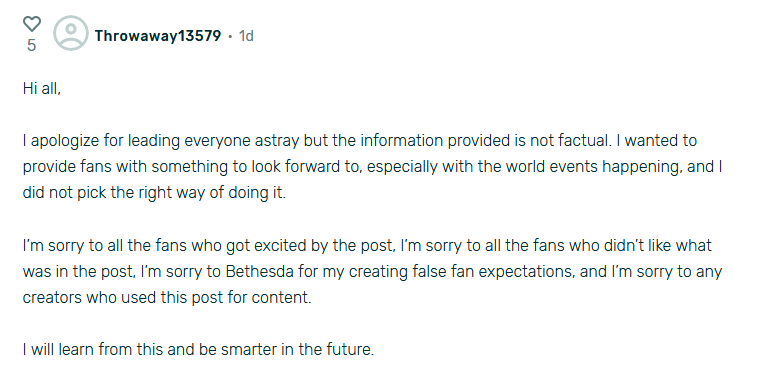This screenshot has height=366, width=761.
Task: Open the user avatar profile picture
Action: [71, 33]
